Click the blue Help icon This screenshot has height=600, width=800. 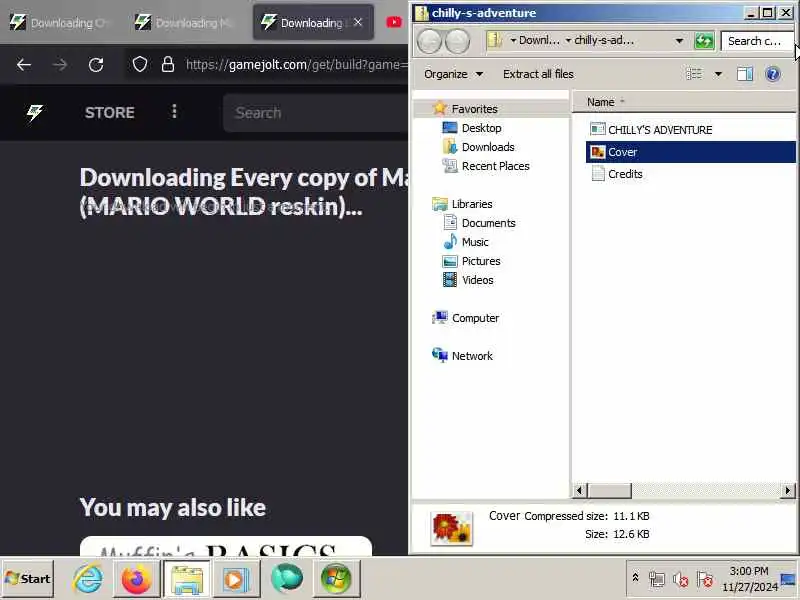point(773,74)
